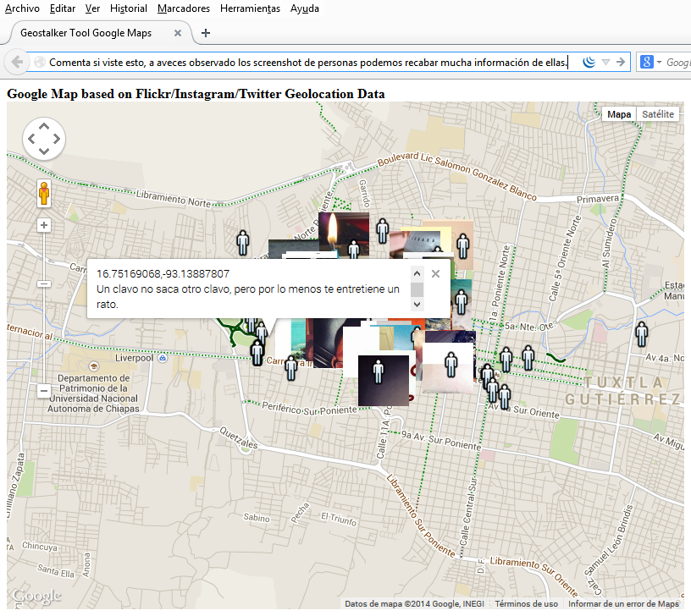Click the info window scroll down arrow
Image resolution: width=691 pixels, height=616 pixels.
tap(417, 305)
